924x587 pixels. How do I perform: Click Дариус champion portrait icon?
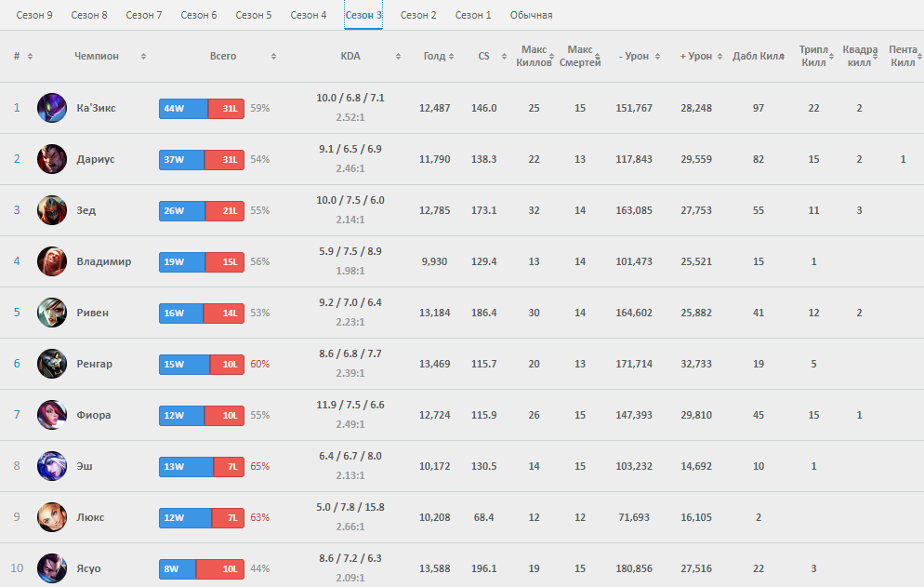point(52,159)
